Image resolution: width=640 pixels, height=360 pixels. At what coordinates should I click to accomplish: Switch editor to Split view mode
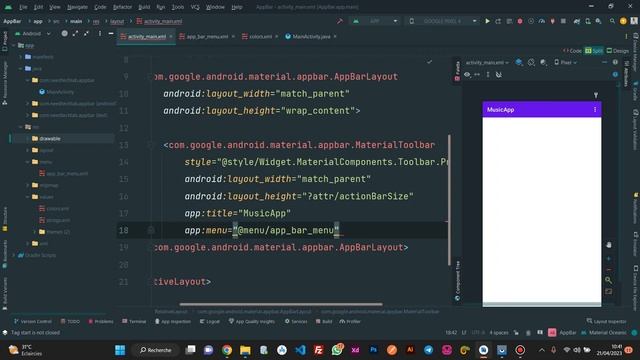pos(594,51)
